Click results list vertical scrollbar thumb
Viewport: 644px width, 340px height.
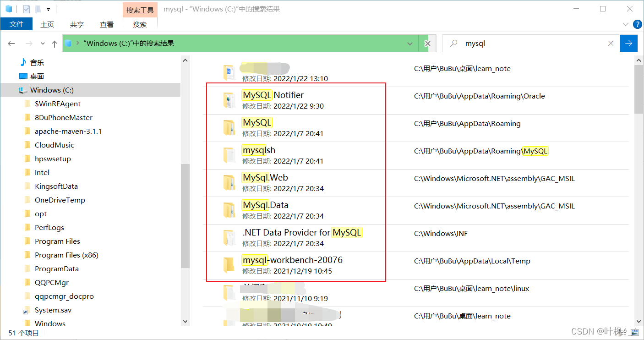pyautogui.click(x=639, y=89)
